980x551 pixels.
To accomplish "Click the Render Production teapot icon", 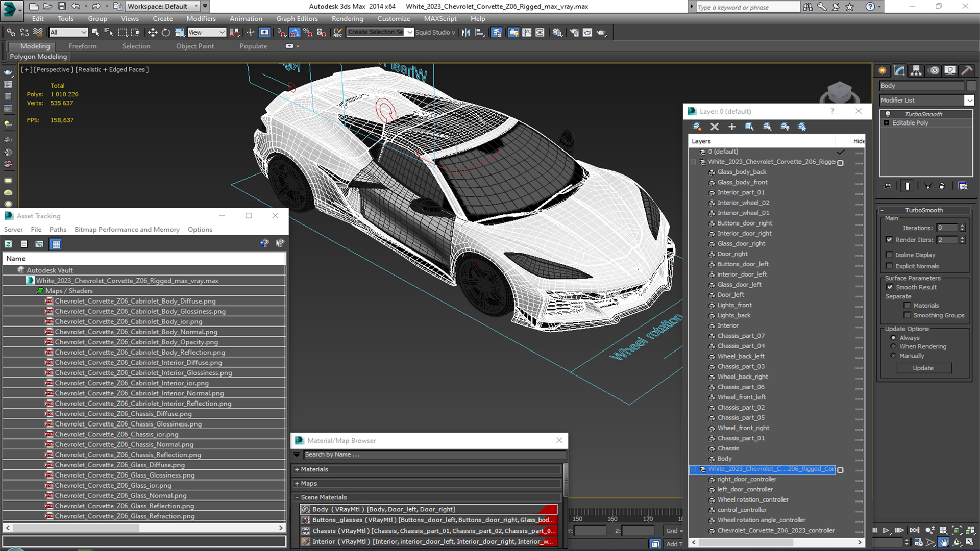I will [x=601, y=32].
